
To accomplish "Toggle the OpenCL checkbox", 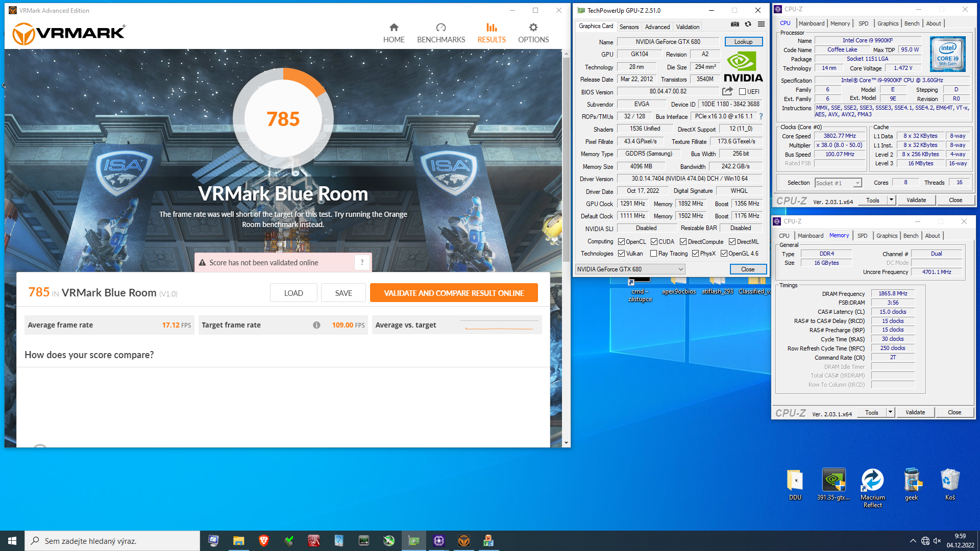I will pos(621,242).
